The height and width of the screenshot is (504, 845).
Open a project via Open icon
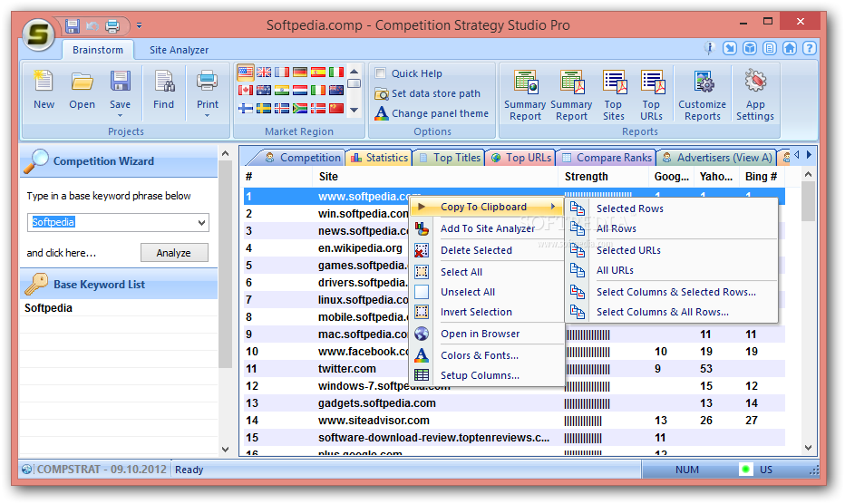coord(82,90)
